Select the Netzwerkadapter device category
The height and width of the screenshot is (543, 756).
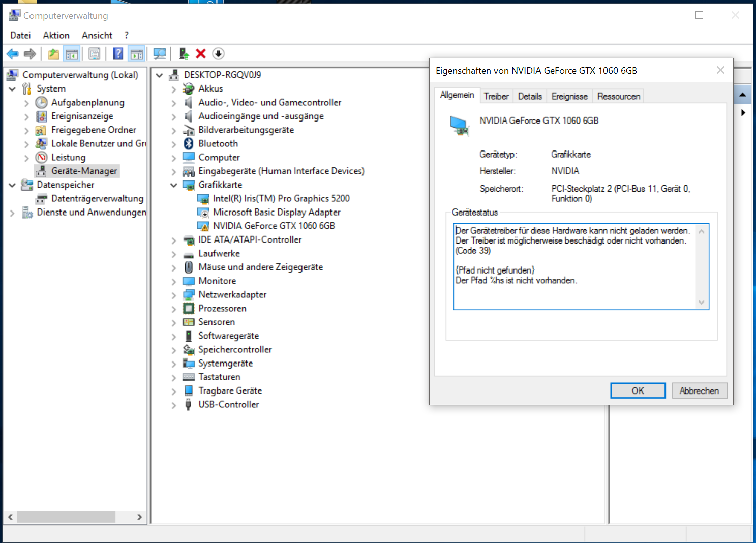coord(232,295)
